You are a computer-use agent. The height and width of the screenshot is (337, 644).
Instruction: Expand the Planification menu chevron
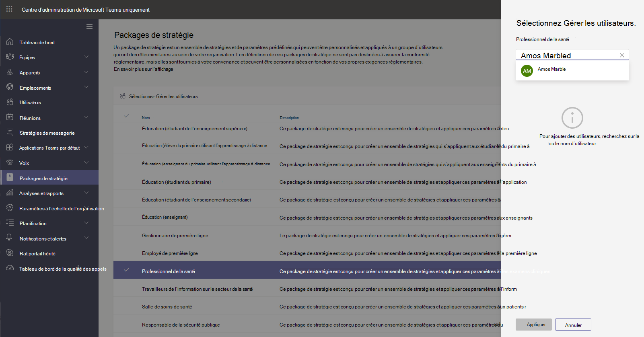(x=86, y=223)
